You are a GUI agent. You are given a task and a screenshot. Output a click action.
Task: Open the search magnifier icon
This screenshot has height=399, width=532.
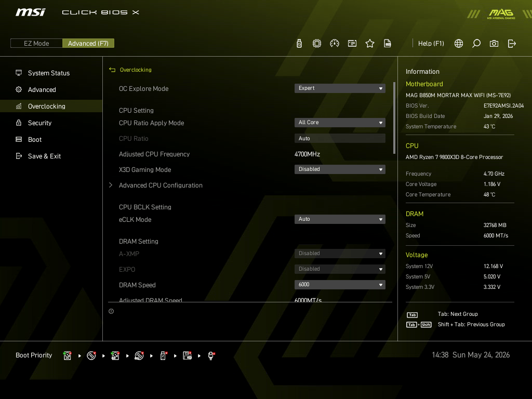(476, 44)
